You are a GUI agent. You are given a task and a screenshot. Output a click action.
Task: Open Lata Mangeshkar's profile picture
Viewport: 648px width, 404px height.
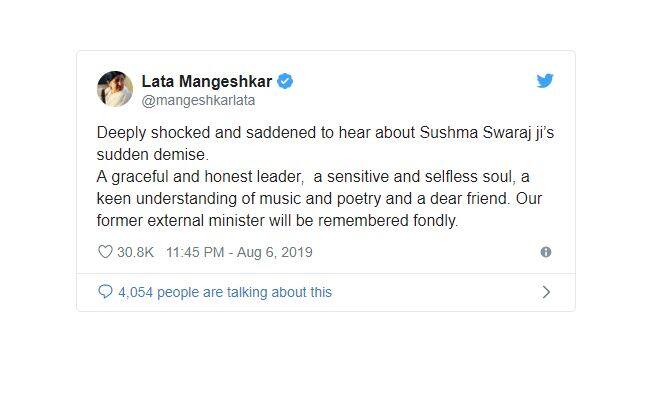(x=115, y=89)
